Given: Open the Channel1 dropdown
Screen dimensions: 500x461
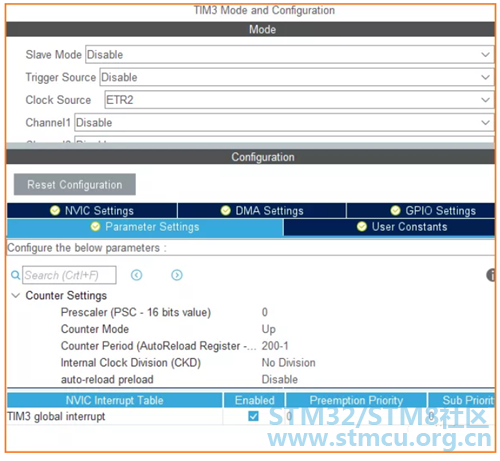Looking at the screenshot, I should tap(284, 122).
